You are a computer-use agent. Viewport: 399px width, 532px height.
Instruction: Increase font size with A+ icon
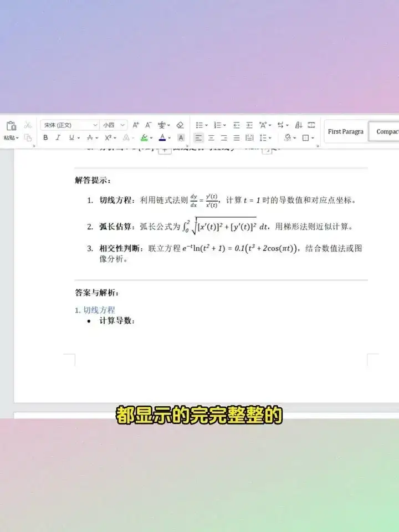[136, 125]
